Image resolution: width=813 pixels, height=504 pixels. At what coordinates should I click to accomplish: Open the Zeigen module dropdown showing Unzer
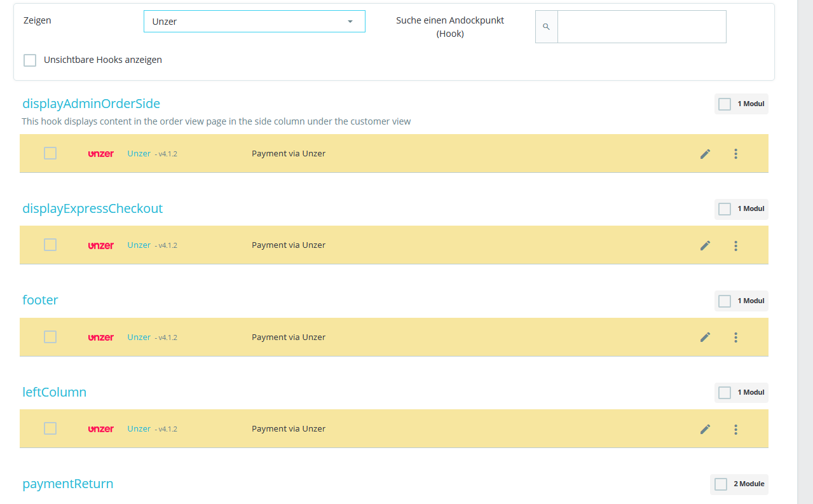(254, 21)
